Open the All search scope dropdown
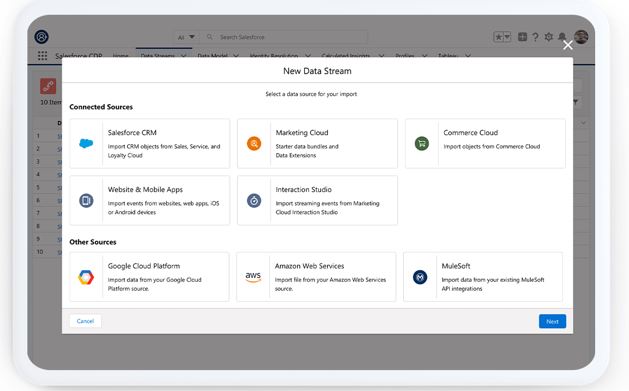The image size is (629, 391). point(186,37)
